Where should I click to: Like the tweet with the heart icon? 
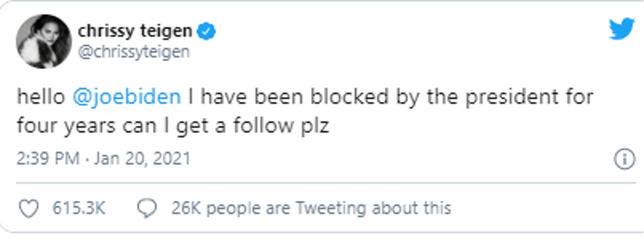pos(29,208)
